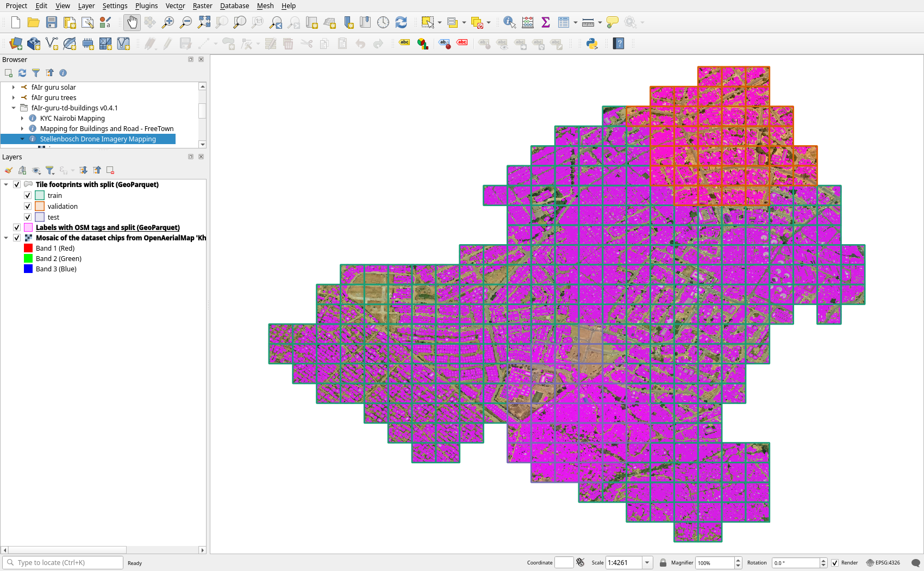Open the Plugins menu
Image resolution: width=924 pixels, height=571 pixels.
(146, 5)
